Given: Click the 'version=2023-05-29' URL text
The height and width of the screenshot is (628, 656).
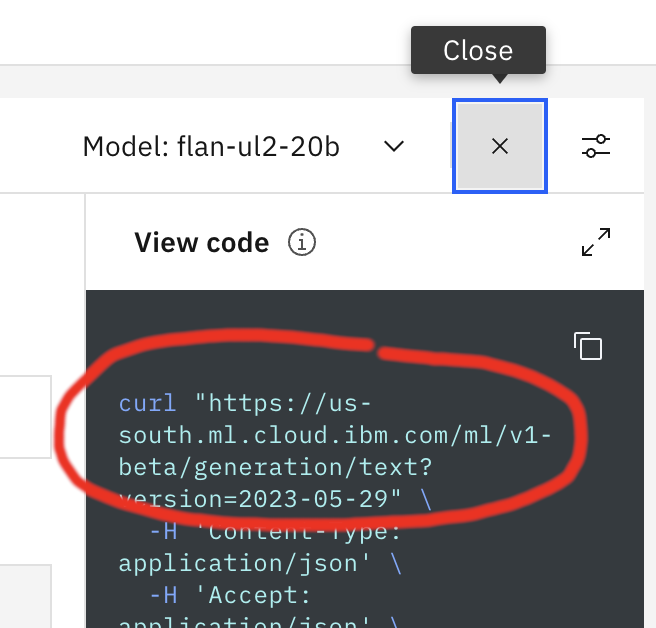Looking at the screenshot, I should (260, 499).
